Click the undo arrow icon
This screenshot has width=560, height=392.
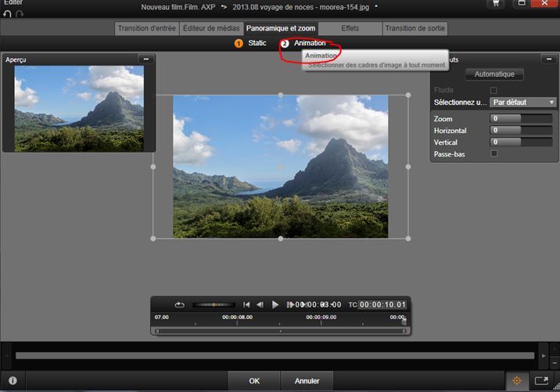pyautogui.click(x=8, y=14)
